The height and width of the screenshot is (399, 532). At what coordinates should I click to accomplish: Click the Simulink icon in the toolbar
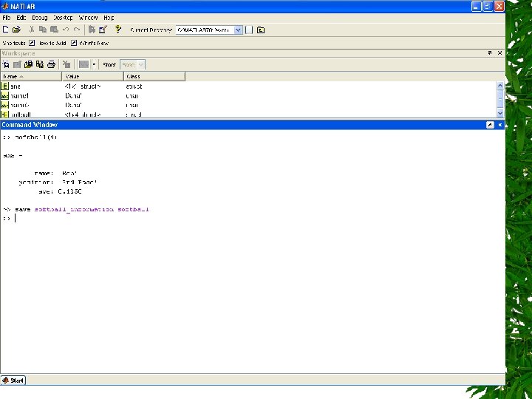(92, 30)
